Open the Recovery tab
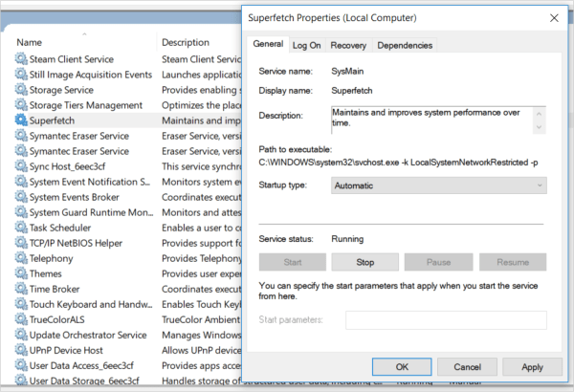This screenshot has width=574, height=392. tap(348, 45)
